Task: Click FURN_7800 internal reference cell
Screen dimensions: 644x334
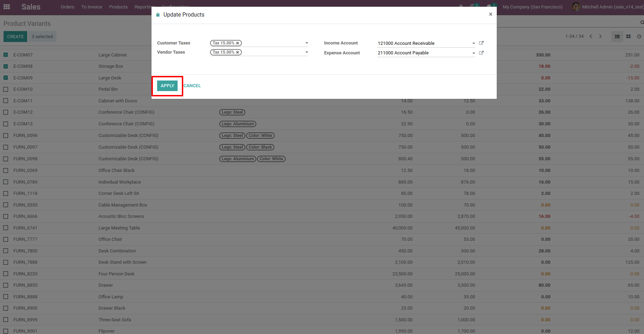Action: tap(25, 251)
